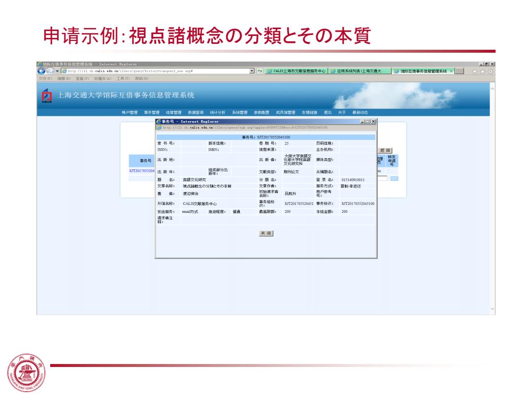
Task: Switch to CALIS上海市文献信息服务中心 tab
Action: click(296, 71)
